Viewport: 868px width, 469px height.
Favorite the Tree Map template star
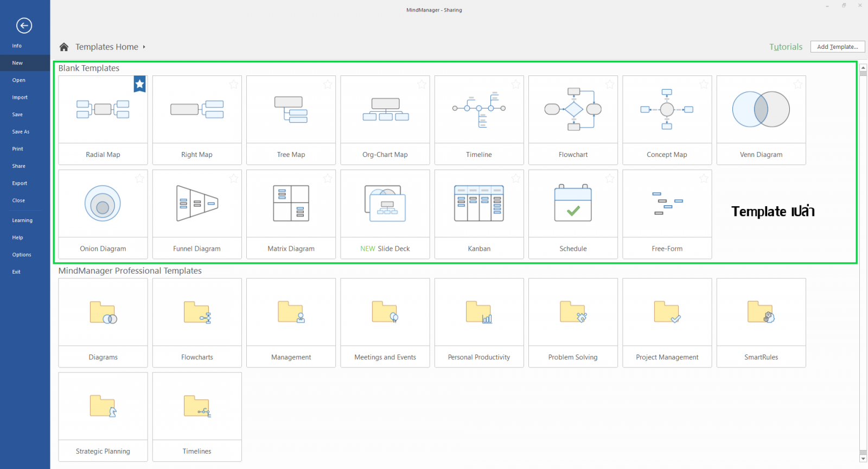(x=328, y=84)
